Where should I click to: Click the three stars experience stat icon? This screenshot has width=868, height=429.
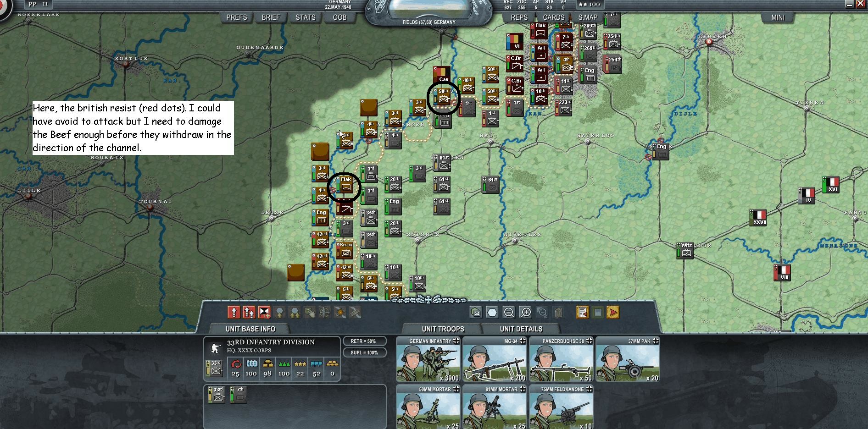300,364
